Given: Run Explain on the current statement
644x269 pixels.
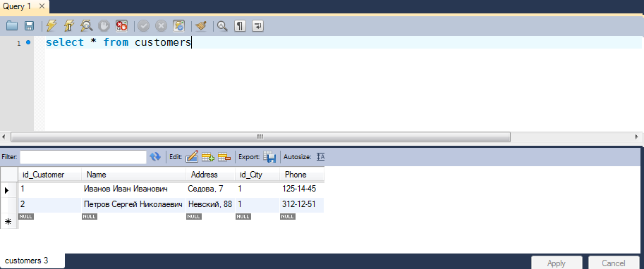Looking at the screenshot, I should pos(87,26).
